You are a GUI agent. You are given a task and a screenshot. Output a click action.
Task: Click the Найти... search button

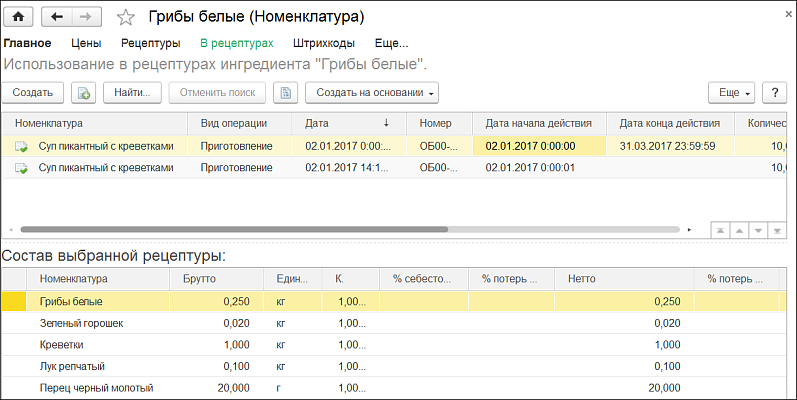coord(131,93)
